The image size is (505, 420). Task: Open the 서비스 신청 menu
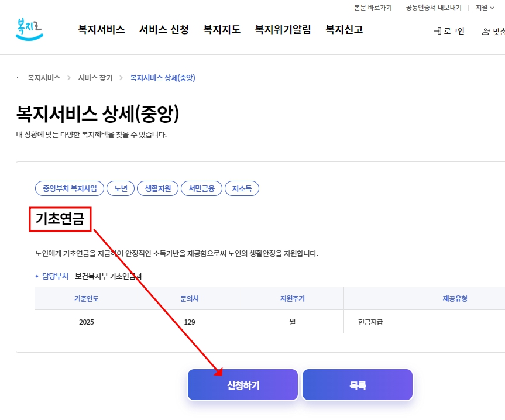click(x=164, y=29)
